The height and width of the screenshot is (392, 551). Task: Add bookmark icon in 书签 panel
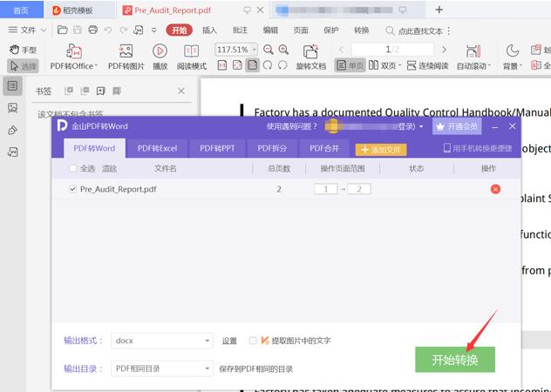(101, 91)
